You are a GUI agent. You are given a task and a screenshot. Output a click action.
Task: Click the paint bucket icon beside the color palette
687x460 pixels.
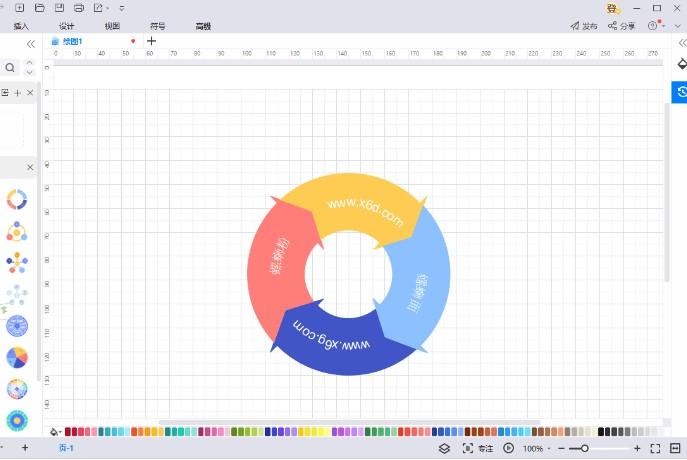54,432
